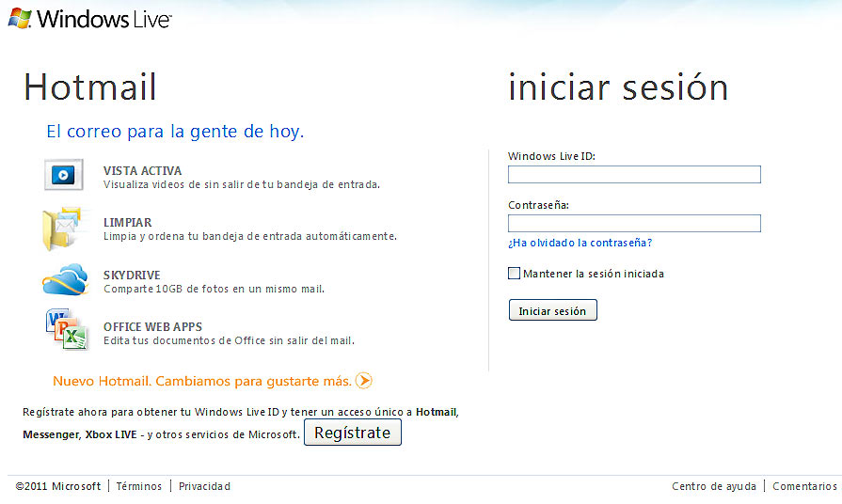Screen dimensions: 842x504
Task: Click the ©2011 Microsoft footer text
Action: click(x=58, y=486)
